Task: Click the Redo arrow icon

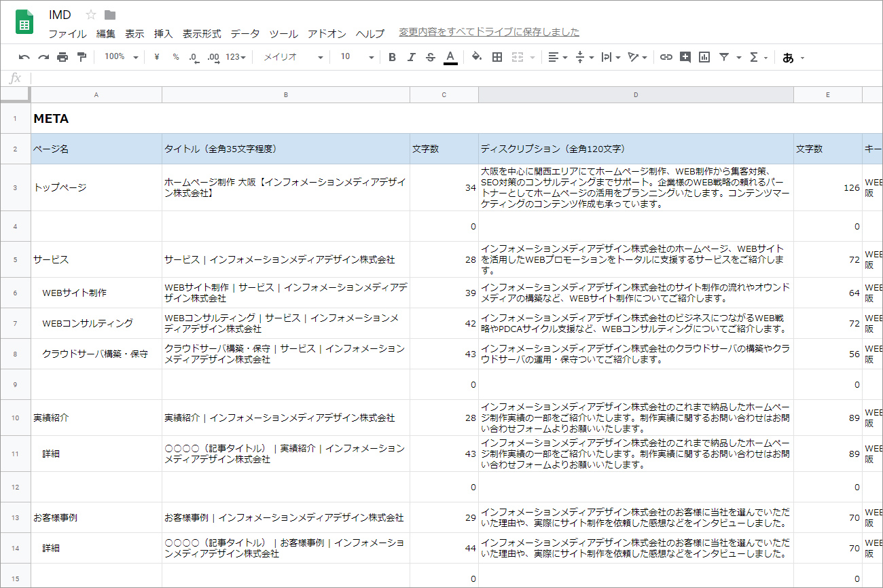Action: pos(43,57)
